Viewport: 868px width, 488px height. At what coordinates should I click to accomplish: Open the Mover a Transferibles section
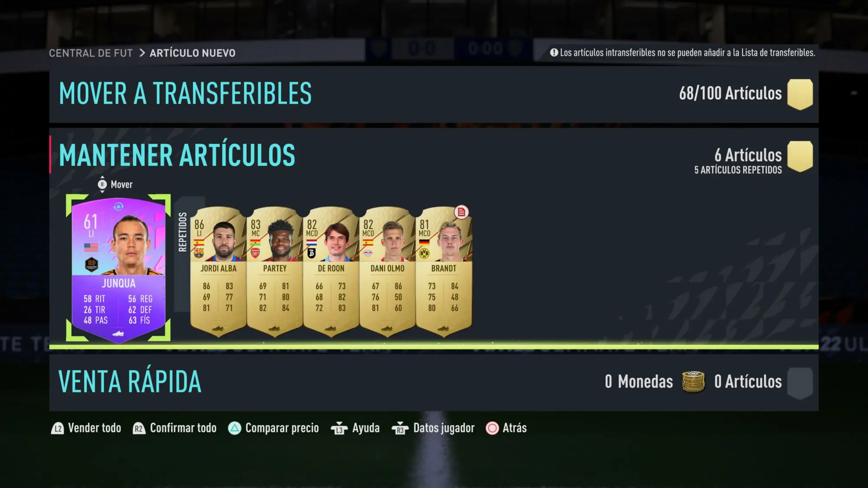(434, 94)
